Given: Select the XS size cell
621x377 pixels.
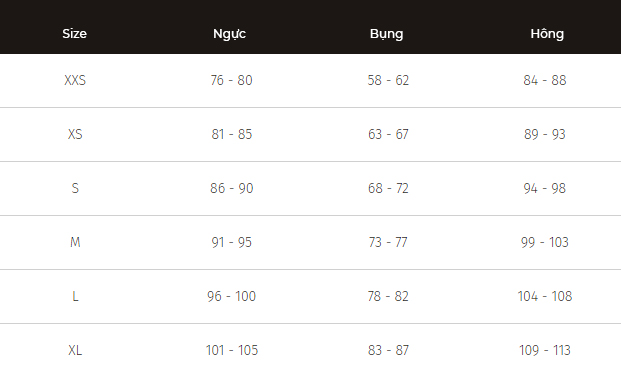Looking at the screenshot, I should [x=75, y=134].
